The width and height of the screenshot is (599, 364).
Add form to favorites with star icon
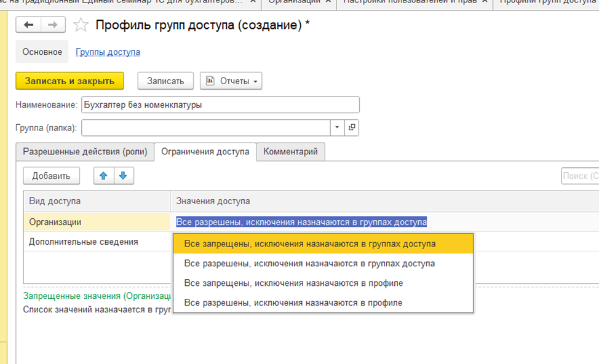tap(81, 25)
